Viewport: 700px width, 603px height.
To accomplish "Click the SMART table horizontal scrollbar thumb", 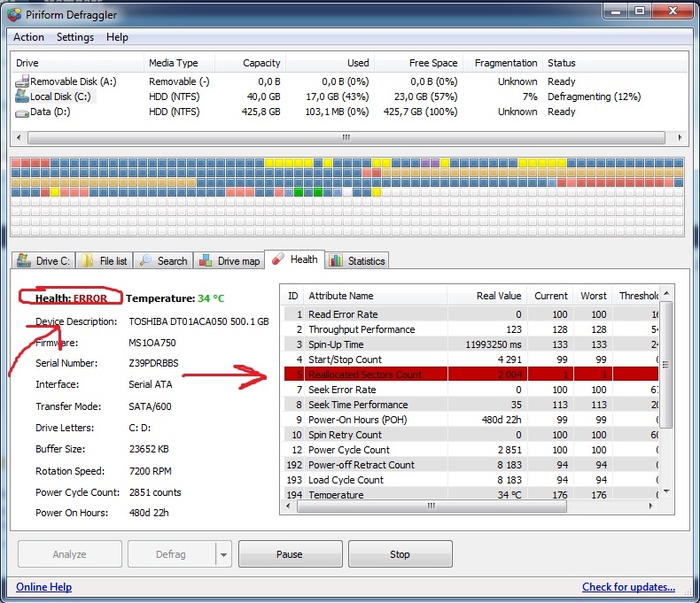I will (x=432, y=506).
